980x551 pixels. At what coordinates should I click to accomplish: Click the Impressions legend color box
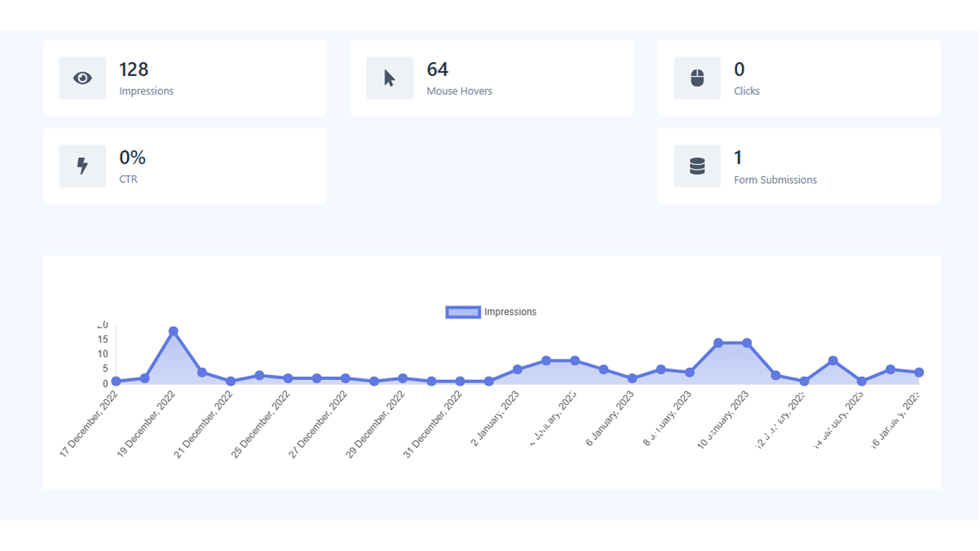tap(462, 312)
